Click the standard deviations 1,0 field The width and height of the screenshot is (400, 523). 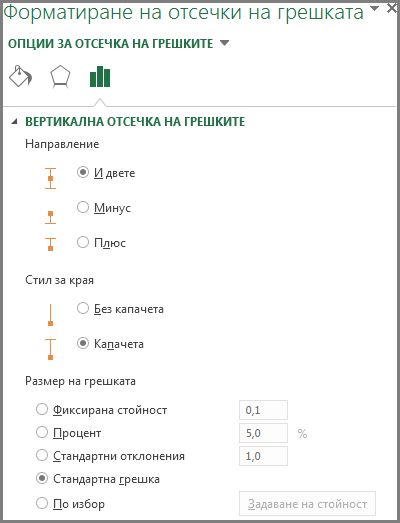pos(263,456)
